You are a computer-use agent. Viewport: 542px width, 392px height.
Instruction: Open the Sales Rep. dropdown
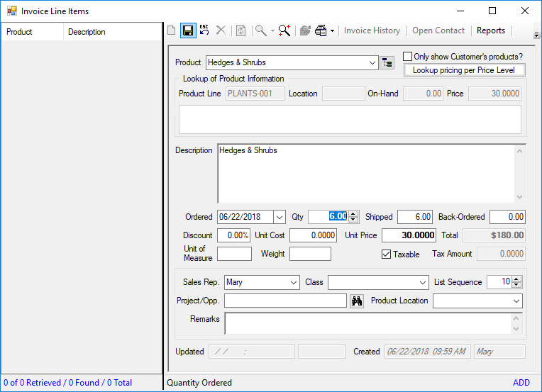click(294, 283)
